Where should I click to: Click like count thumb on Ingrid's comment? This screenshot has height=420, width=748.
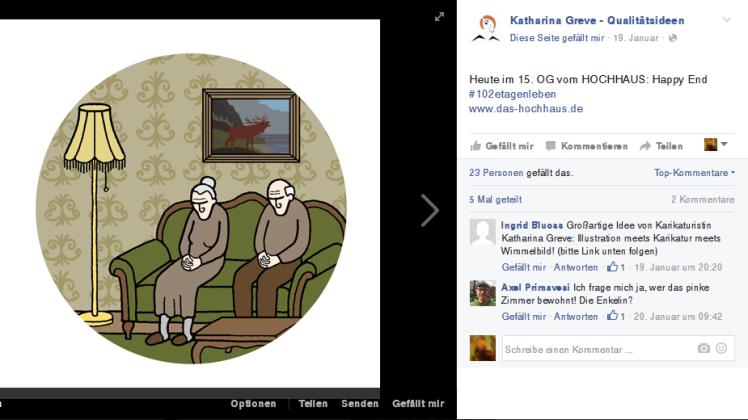(612, 267)
